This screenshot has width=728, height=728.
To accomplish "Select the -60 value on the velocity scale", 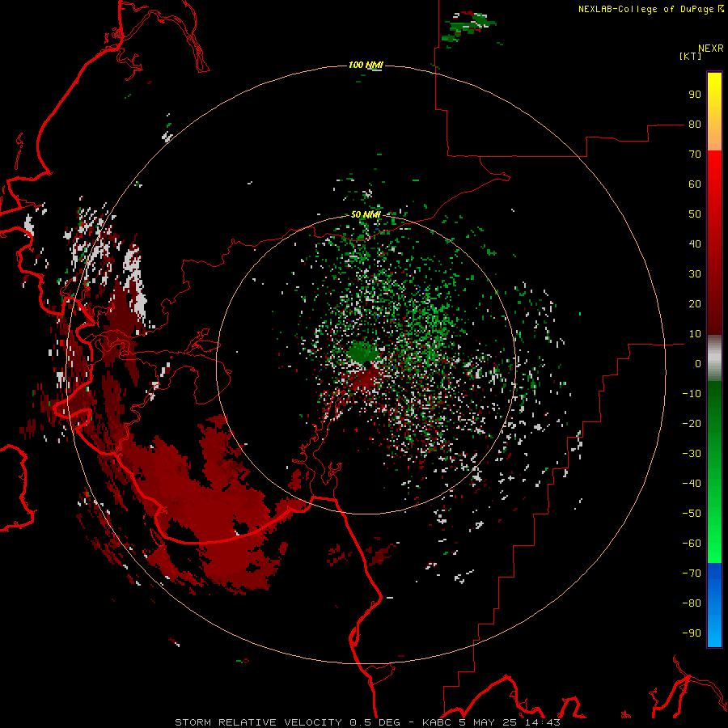I will [692, 544].
